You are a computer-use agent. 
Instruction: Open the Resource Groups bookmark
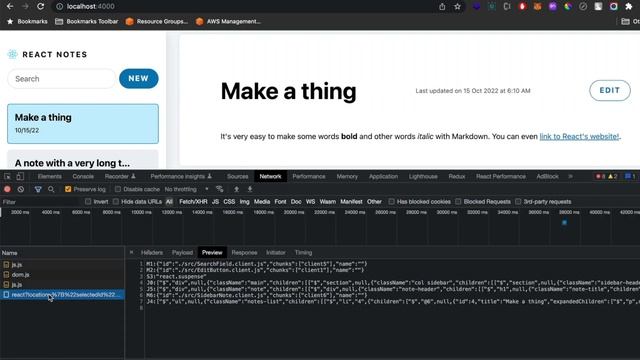tap(157, 21)
